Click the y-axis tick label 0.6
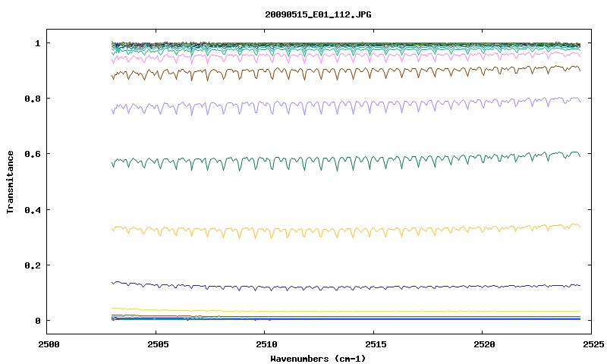The image size is (607, 364). (33, 154)
